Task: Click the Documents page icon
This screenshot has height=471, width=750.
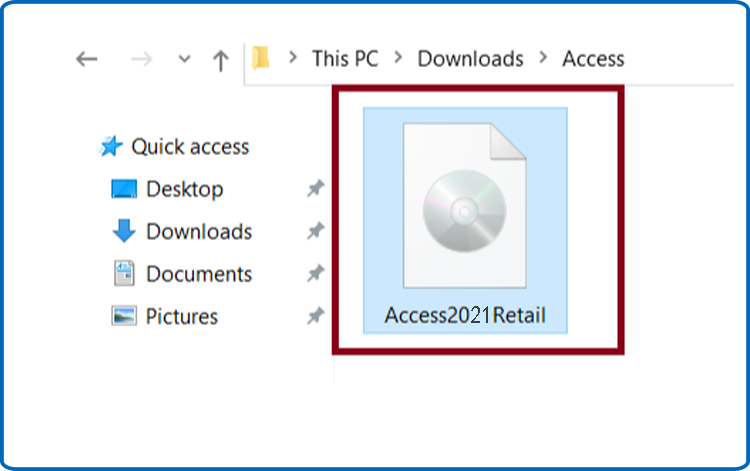Action: [x=124, y=273]
